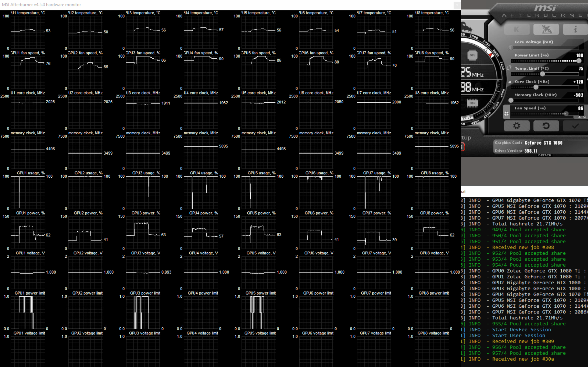Click Memory Clock slider handle

tap(511, 101)
